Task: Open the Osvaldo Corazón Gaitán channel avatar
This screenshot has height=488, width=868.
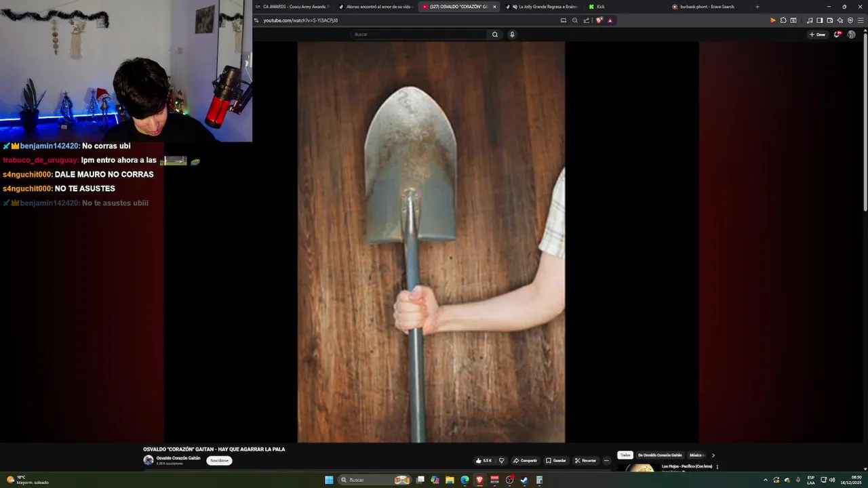Action: pyautogui.click(x=148, y=460)
